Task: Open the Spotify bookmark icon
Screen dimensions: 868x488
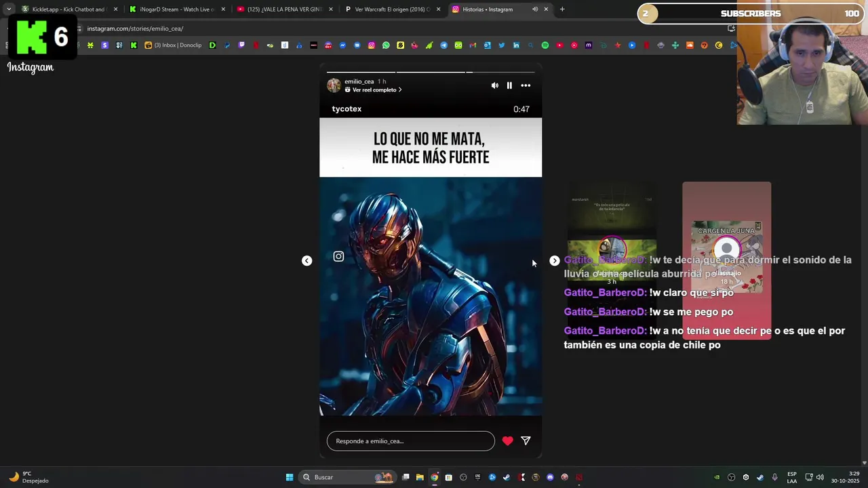Action: coord(545,45)
